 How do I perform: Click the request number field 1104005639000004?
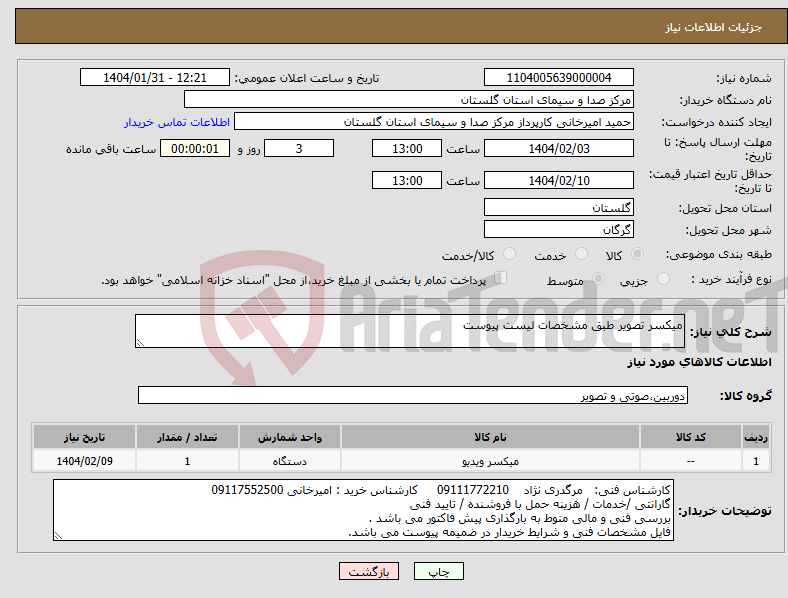[x=558, y=78]
